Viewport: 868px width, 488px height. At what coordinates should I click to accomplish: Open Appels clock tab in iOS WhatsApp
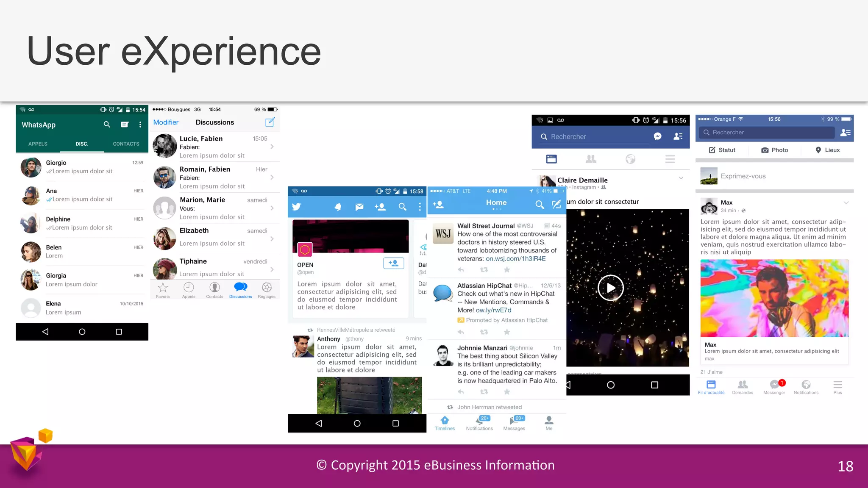[189, 290]
